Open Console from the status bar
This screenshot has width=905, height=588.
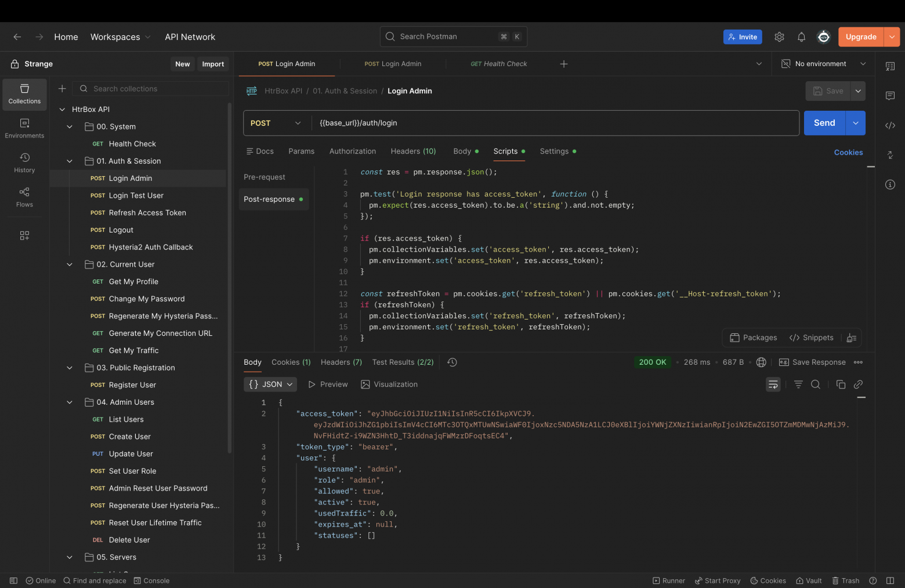pos(151,580)
